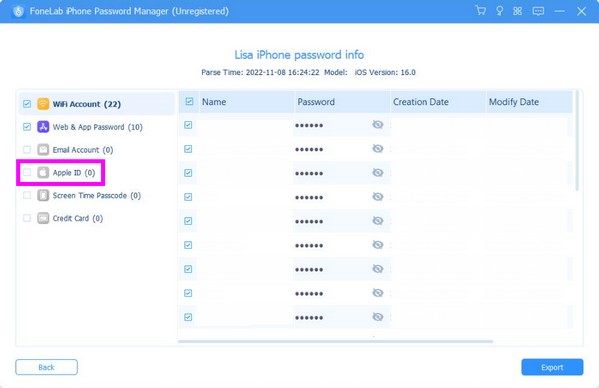Reveal the third row password with eye icon
The height and width of the screenshot is (388, 599).
(377, 173)
